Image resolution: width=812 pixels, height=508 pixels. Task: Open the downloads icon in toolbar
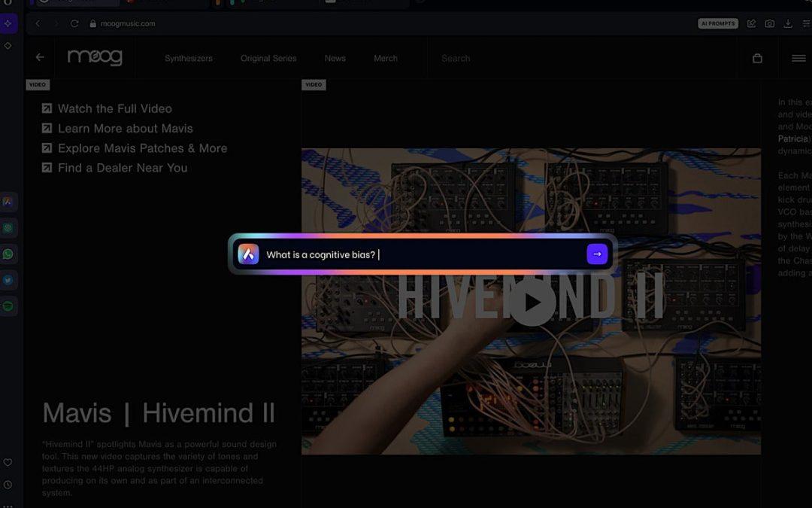point(788,23)
